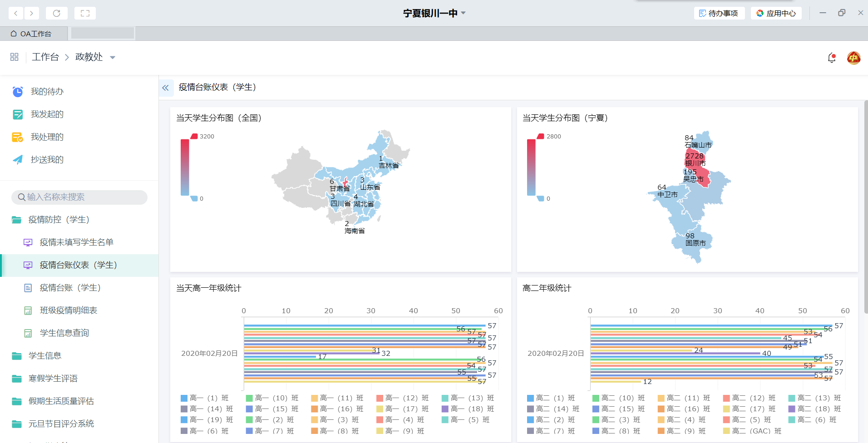Expand the 政教处 dropdown arrow
The image size is (868, 443).
[113, 57]
